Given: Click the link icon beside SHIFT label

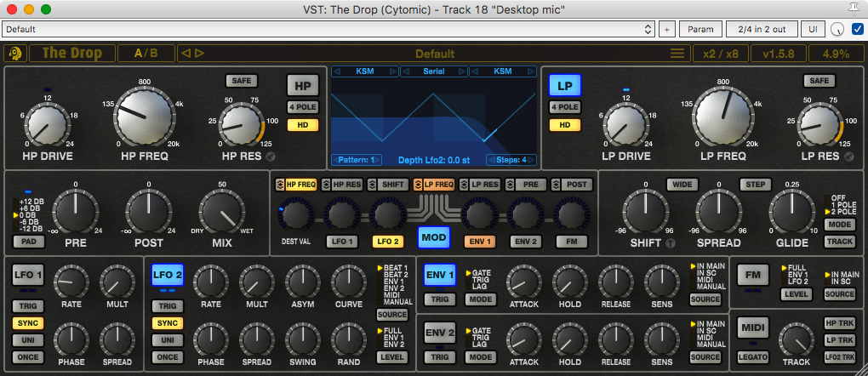Looking at the screenshot, I should tap(671, 243).
